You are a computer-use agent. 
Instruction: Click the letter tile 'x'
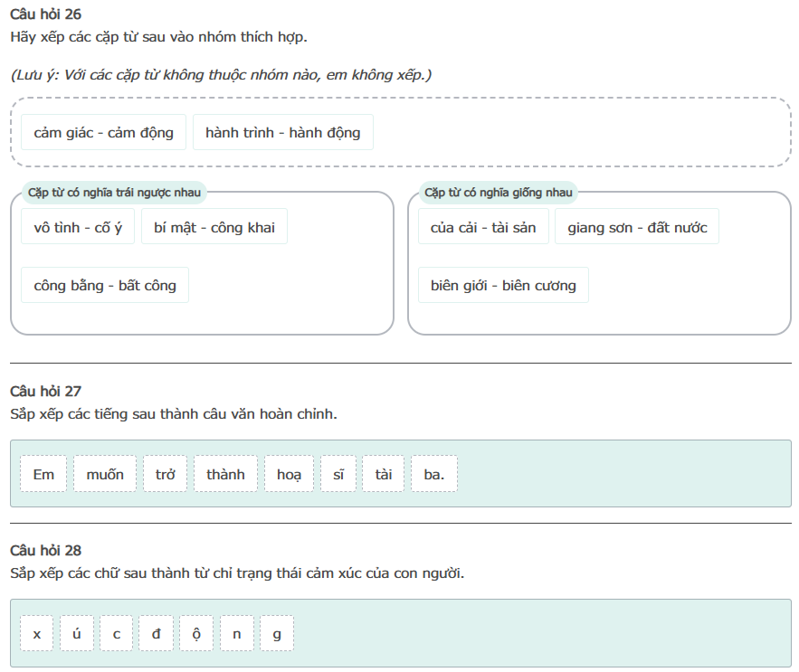pos(37,634)
